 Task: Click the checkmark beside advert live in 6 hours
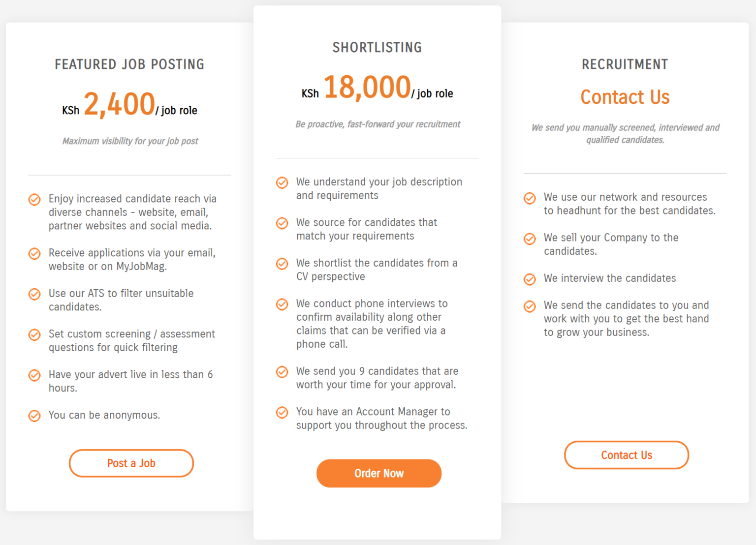tap(34, 375)
